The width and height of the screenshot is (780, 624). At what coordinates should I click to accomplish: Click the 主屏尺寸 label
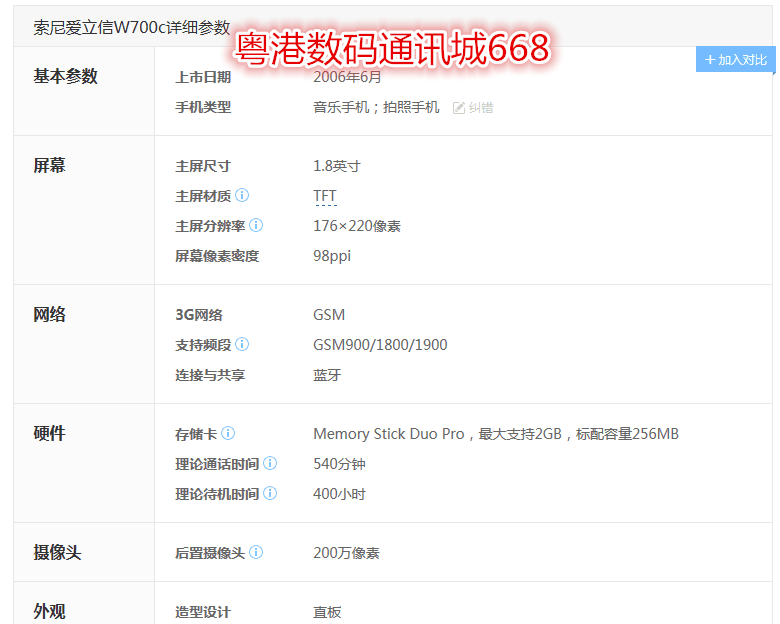[x=203, y=166]
